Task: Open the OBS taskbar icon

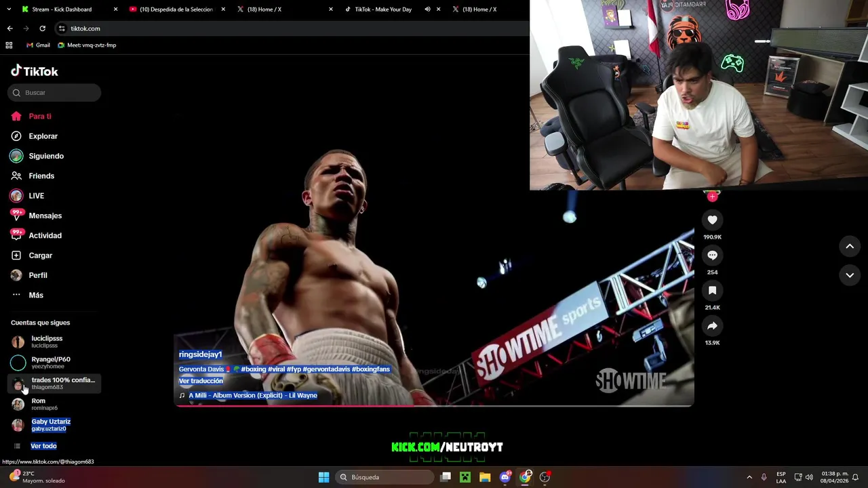Action: pyautogui.click(x=545, y=477)
